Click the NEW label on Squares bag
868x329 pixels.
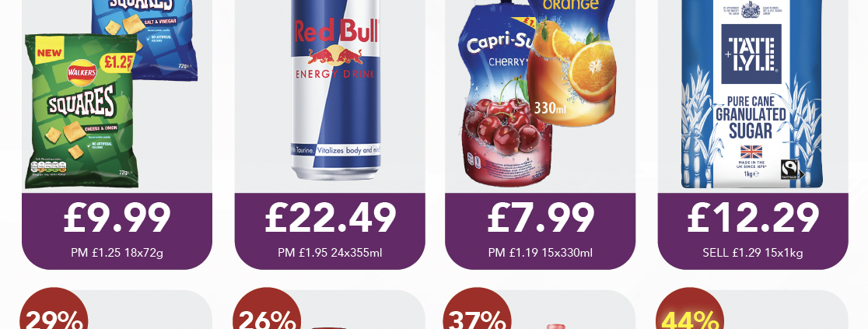(x=50, y=54)
